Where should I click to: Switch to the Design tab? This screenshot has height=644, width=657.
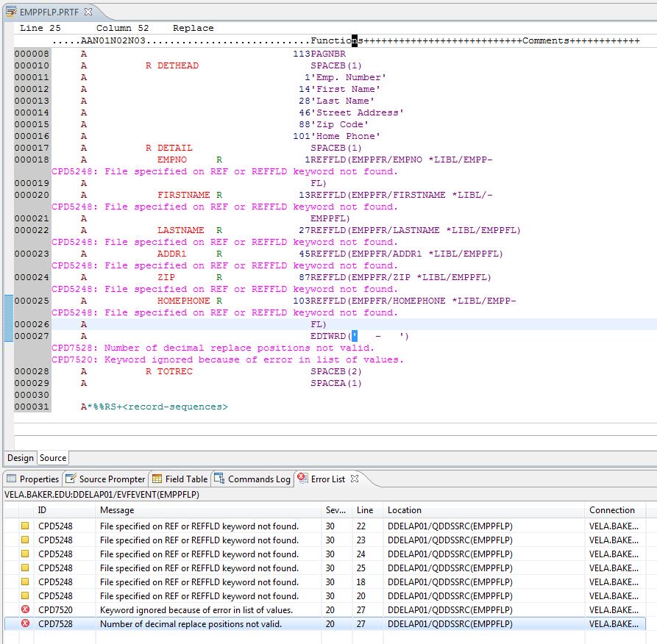(x=21, y=458)
